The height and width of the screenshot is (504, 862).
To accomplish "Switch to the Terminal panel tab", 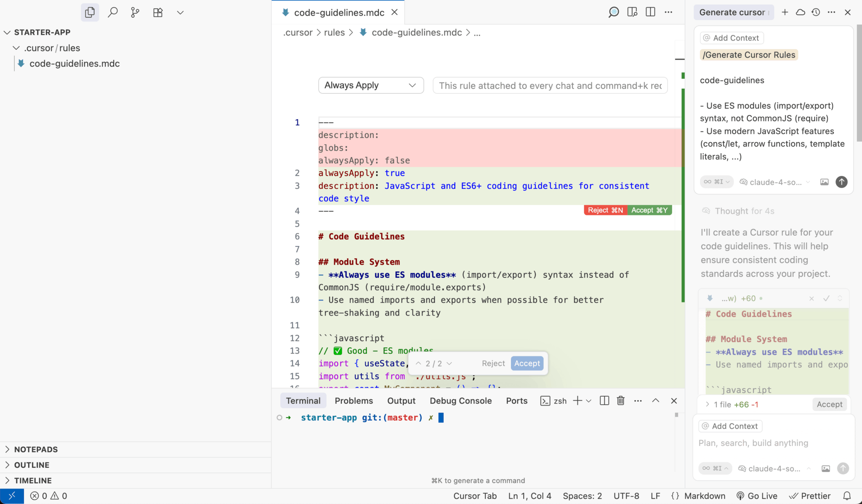I will click(x=303, y=401).
